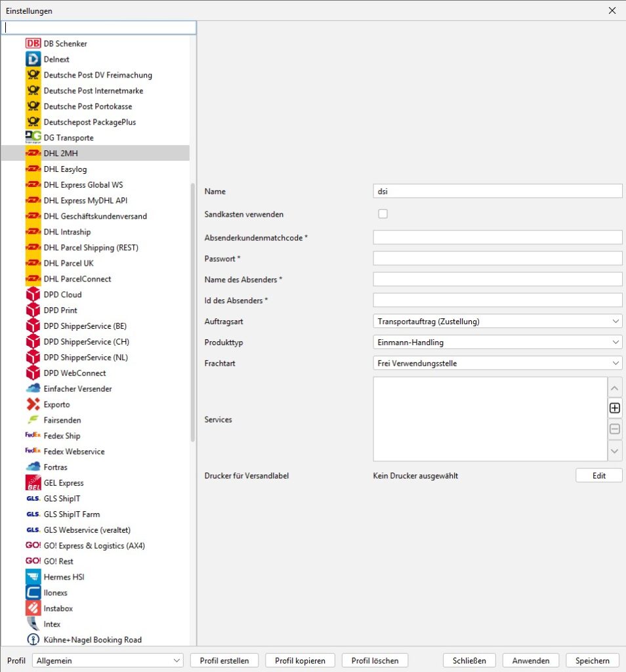Choose Fedex Ship from the list
This screenshot has width=626, height=672.
click(62, 436)
